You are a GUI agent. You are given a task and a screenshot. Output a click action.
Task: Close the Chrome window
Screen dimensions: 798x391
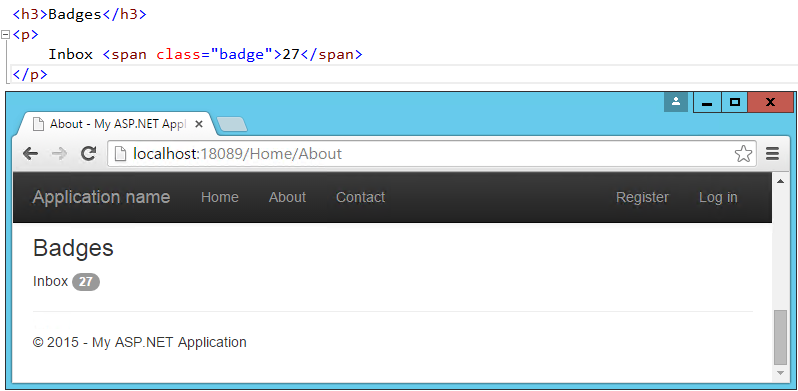[x=771, y=102]
